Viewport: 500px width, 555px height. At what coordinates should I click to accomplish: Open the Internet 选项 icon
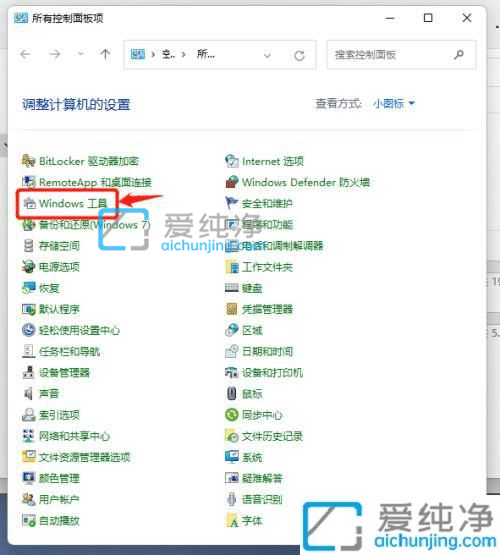tap(232, 161)
